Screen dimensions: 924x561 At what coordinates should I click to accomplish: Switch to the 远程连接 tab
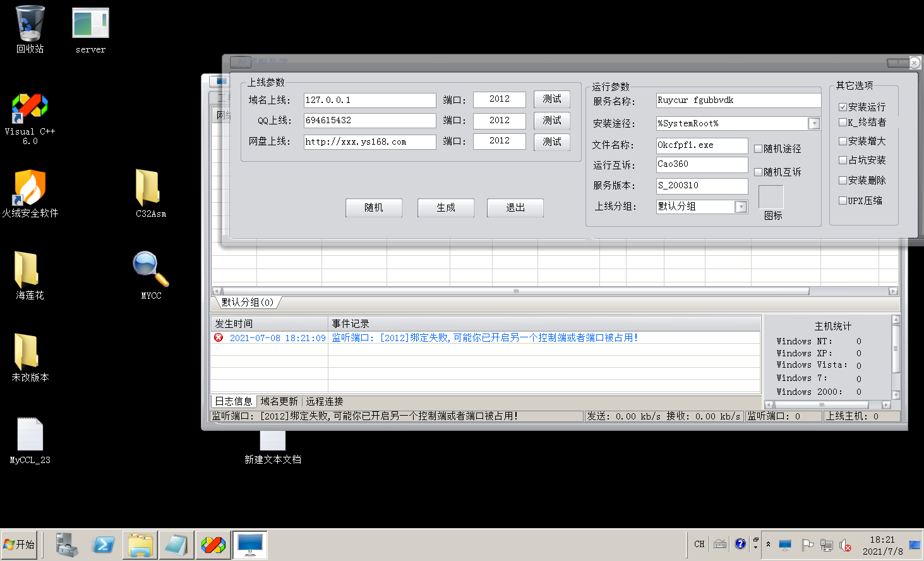click(x=325, y=402)
